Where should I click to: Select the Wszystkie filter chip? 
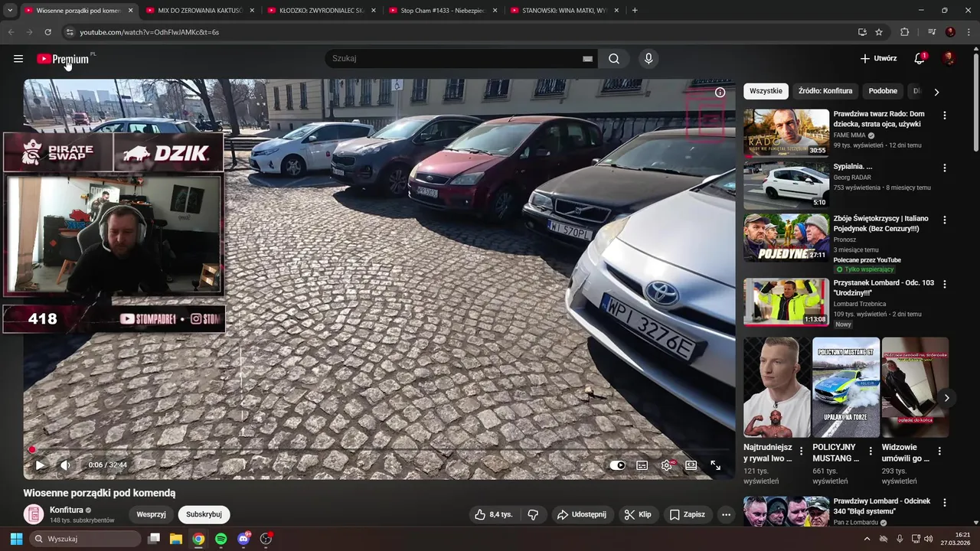pos(766,91)
